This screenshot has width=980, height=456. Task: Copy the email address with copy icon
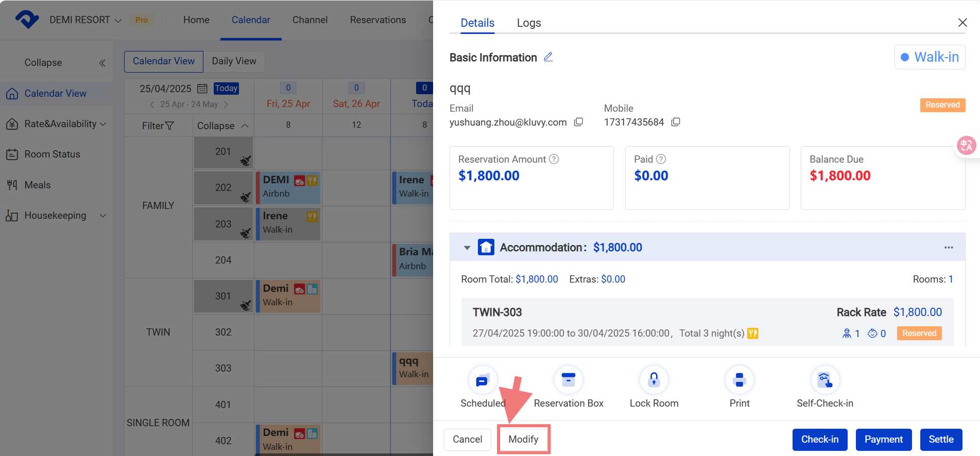(579, 122)
